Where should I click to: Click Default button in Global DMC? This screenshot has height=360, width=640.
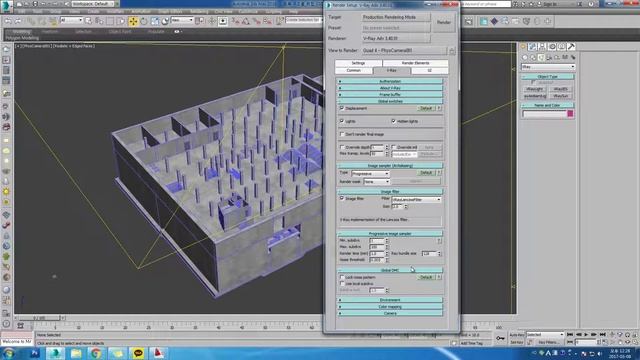426,277
